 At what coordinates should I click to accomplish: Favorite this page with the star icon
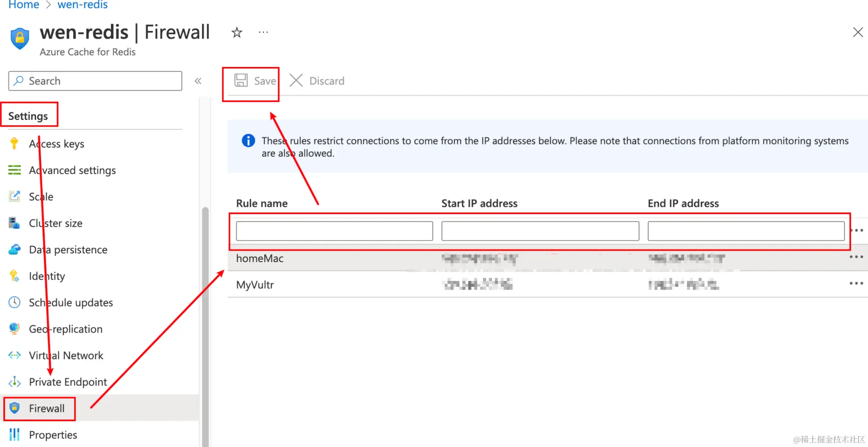point(237,32)
